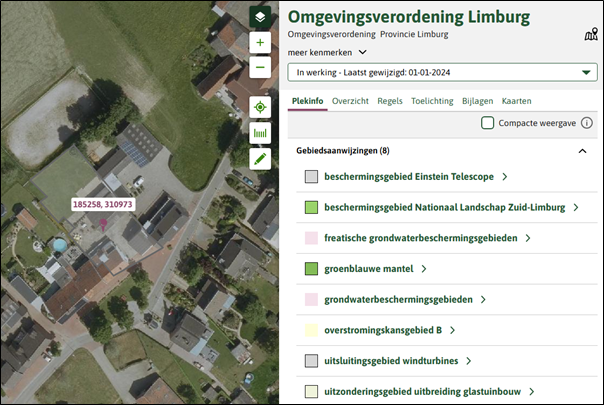The image size is (604, 405).
Task: Open beschermingsgebied Einstein Telescope
Action: pos(409,176)
